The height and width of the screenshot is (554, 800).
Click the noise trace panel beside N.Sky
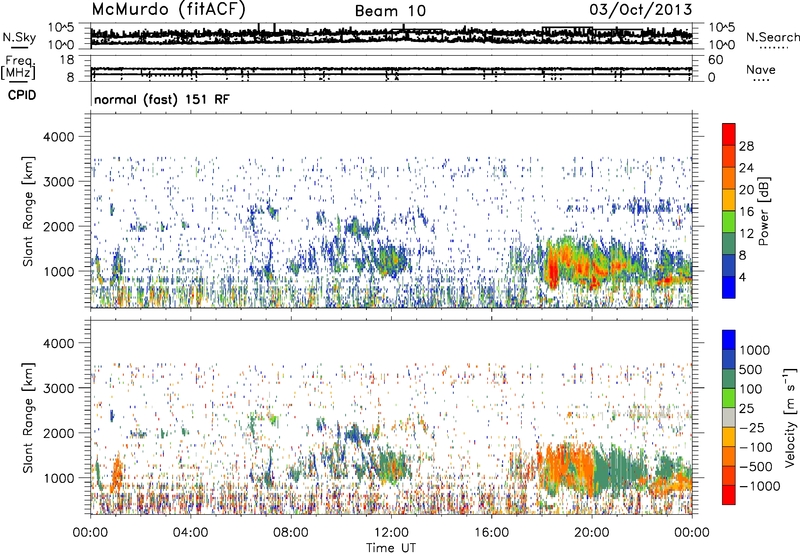(x=391, y=36)
